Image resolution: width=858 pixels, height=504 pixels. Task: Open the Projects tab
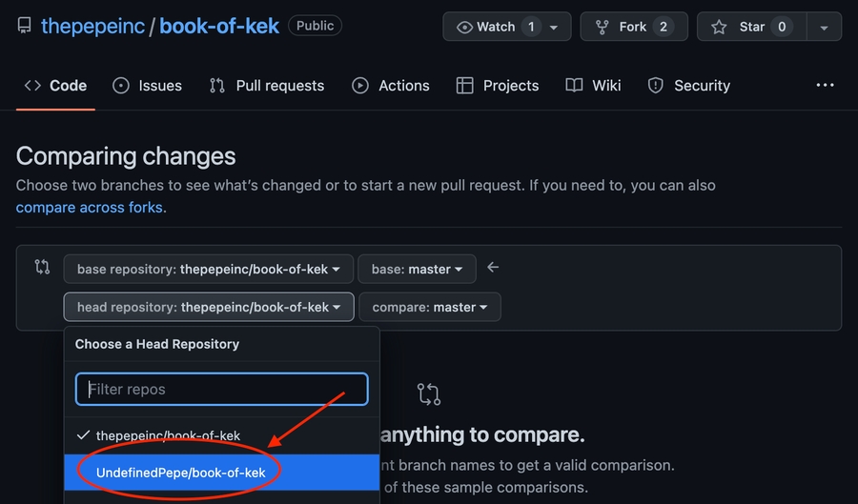tap(498, 86)
